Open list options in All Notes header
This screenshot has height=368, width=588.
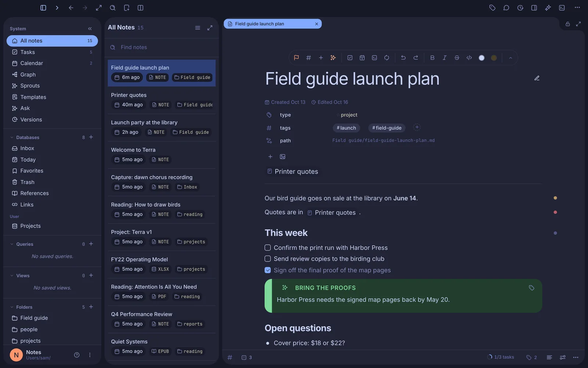[x=198, y=28]
